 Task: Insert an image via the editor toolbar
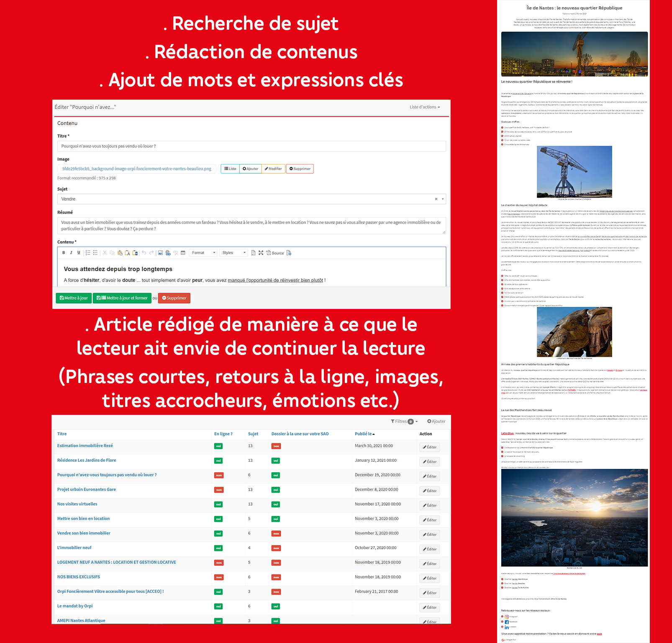point(161,253)
